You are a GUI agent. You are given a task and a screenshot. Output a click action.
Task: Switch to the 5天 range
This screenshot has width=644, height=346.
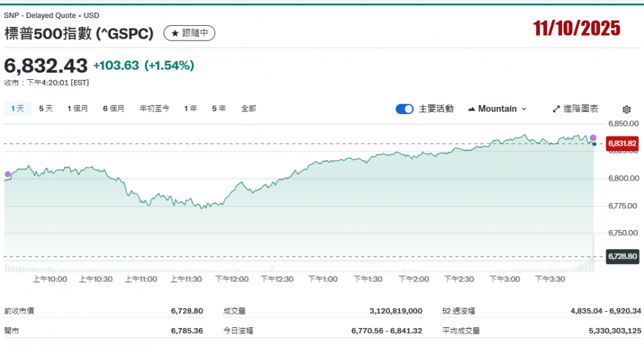point(46,109)
